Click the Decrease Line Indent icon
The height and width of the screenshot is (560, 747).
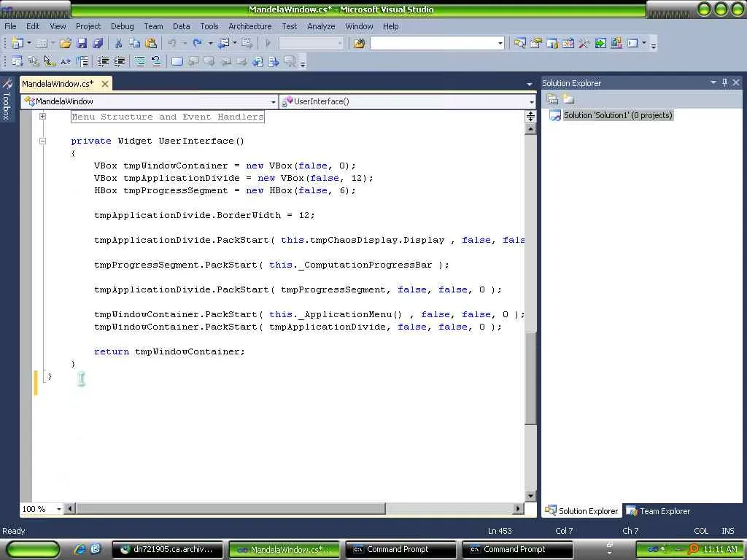pos(103,61)
